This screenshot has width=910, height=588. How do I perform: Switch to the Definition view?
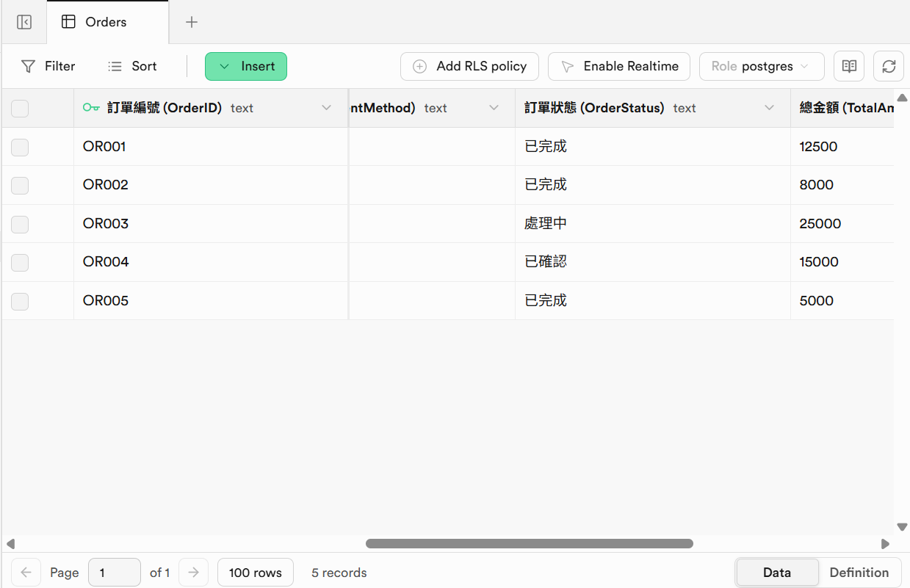[x=859, y=573]
